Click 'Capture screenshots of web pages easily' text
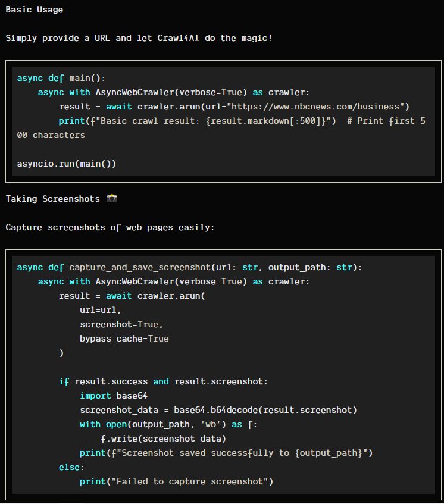Image resolution: width=444 pixels, height=504 pixels. (x=110, y=227)
